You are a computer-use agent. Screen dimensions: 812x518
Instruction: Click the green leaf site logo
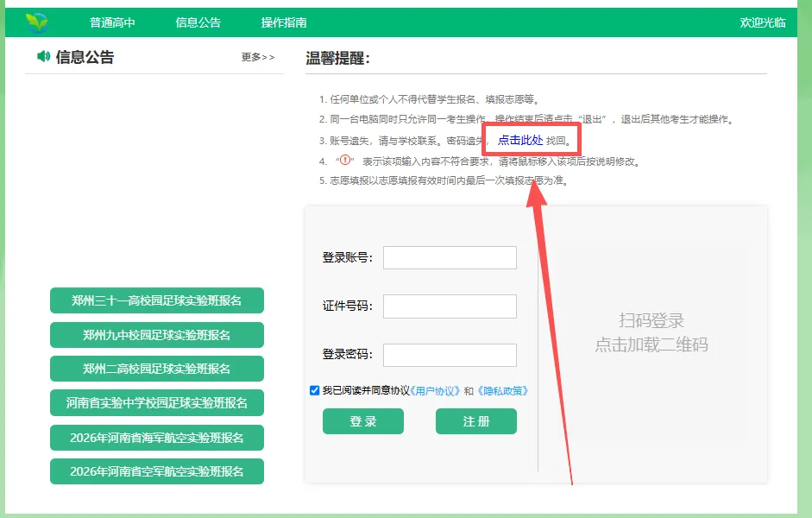click(x=37, y=22)
